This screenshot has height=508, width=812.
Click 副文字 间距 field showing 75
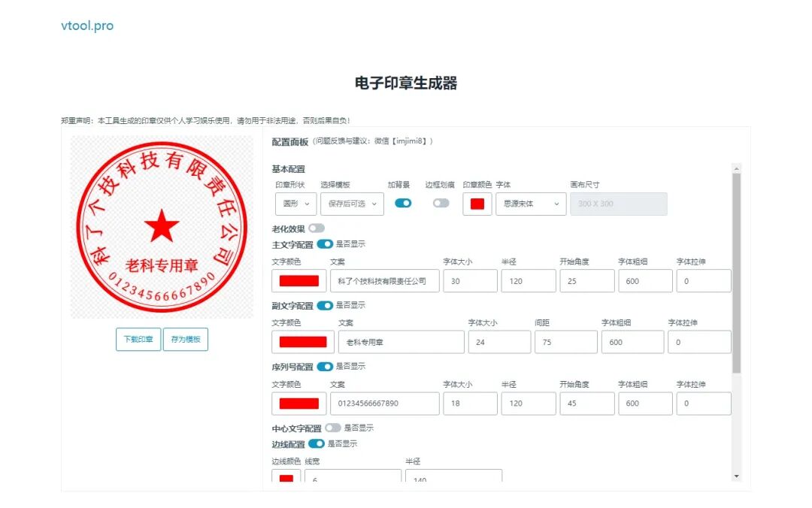pyautogui.click(x=566, y=342)
